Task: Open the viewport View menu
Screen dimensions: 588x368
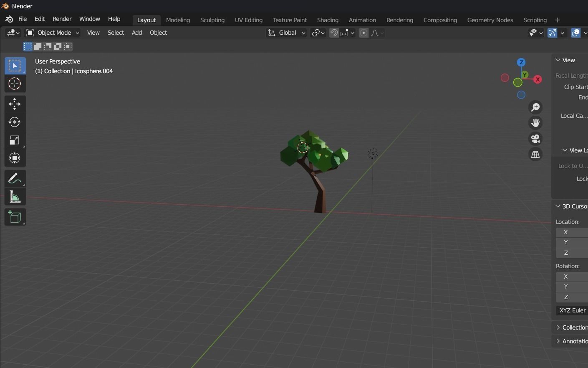Action: pos(93,33)
